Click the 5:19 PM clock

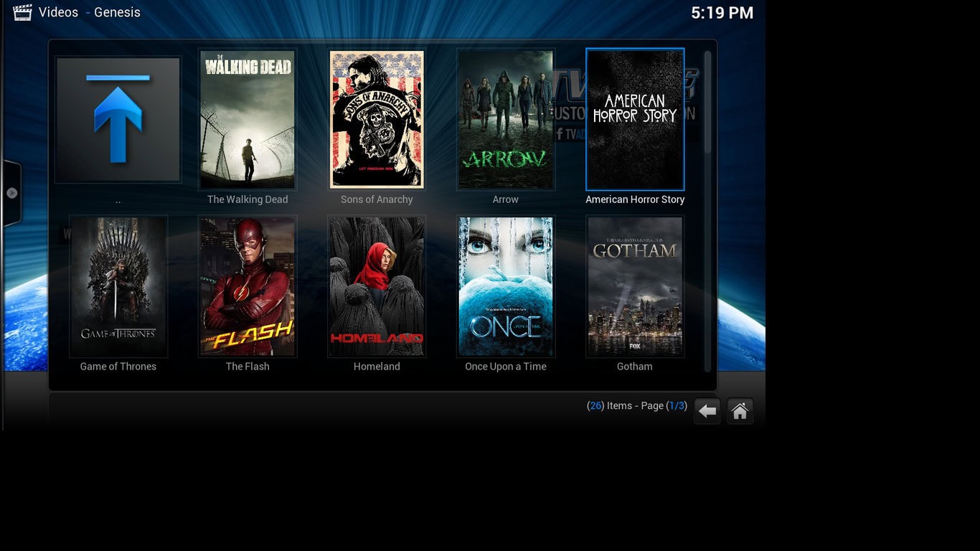722,13
